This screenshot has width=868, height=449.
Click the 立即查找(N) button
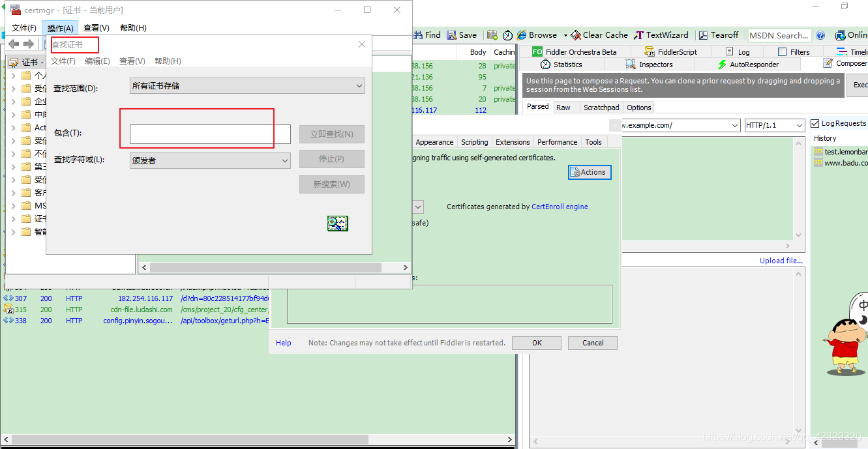[x=332, y=134]
